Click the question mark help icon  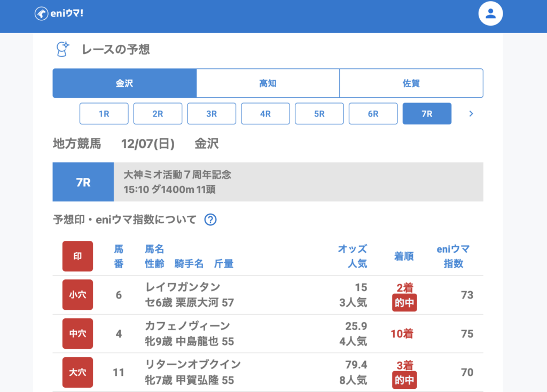pos(210,219)
